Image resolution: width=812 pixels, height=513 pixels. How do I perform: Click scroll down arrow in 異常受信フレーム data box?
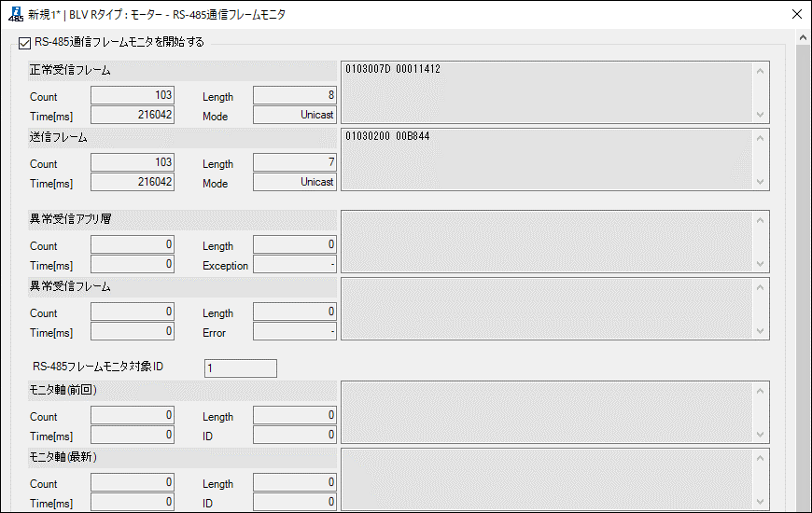coord(760,331)
